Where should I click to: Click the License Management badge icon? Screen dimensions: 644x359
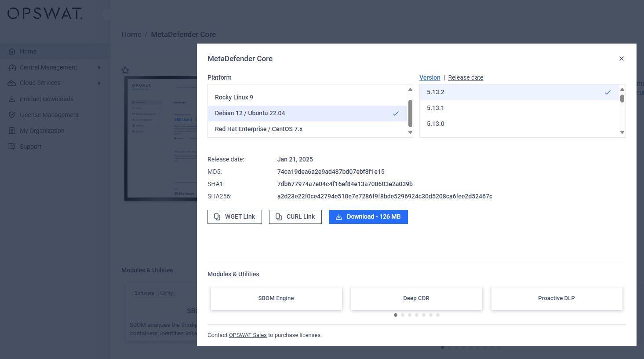click(x=12, y=115)
